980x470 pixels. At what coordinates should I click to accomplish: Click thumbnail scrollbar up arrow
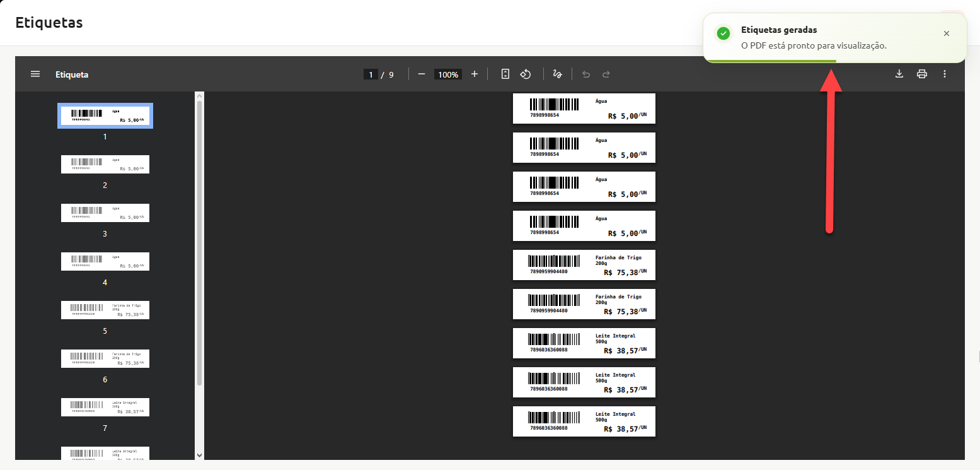pos(200,97)
